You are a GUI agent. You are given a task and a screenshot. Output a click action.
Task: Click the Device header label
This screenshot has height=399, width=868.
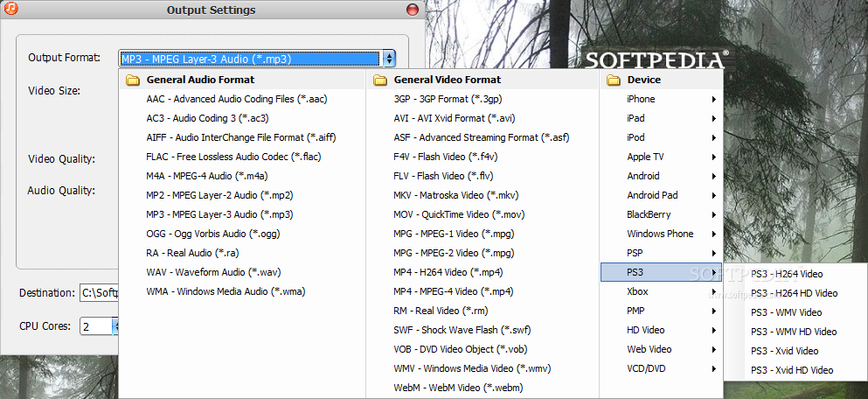(644, 80)
